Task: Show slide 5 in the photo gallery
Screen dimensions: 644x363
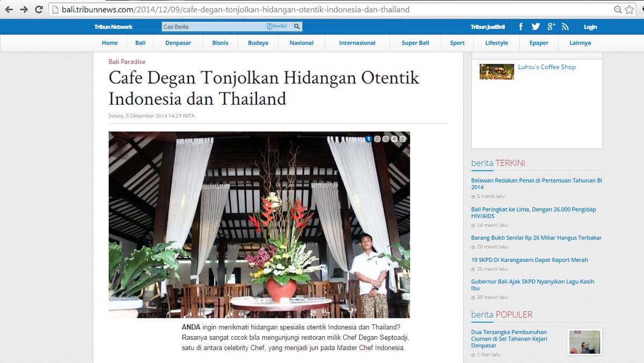Action: tap(402, 139)
